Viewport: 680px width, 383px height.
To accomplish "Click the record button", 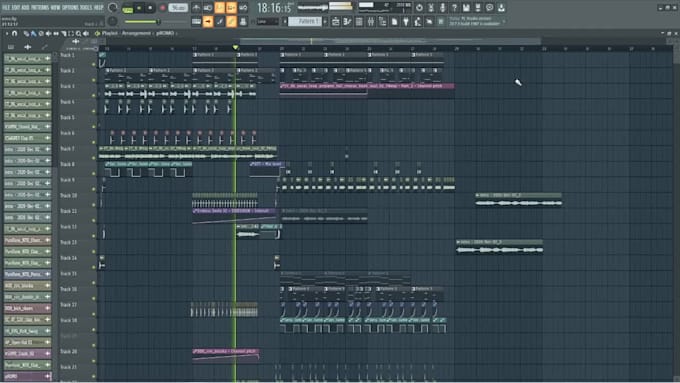I will pyautogui.click(x=163, y=8).
